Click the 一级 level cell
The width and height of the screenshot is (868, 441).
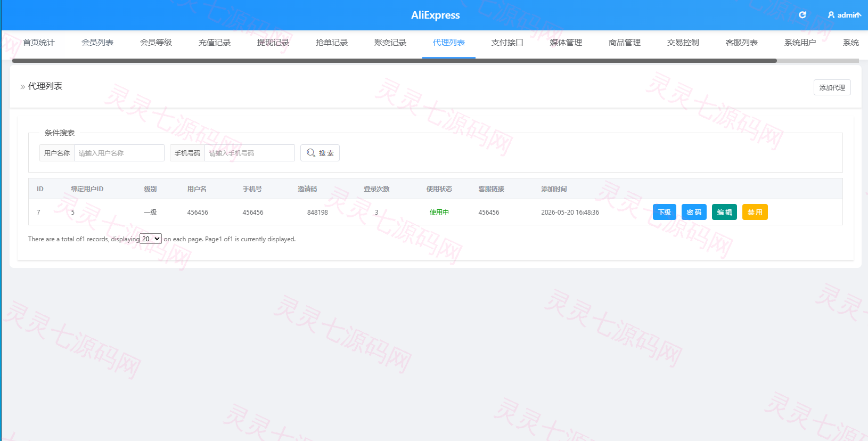(150, 212)
